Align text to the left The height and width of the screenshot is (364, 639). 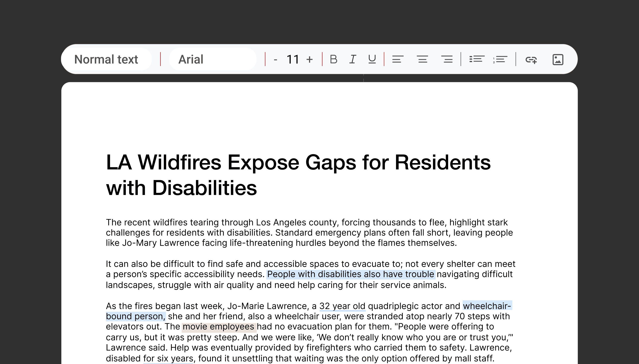pos(398,60)
